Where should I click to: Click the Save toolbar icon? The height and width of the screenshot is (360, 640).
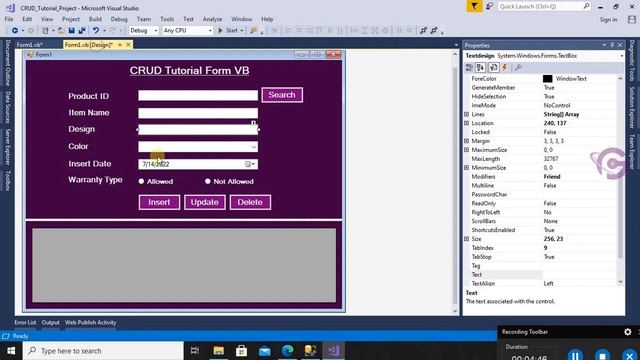(71, 31)
